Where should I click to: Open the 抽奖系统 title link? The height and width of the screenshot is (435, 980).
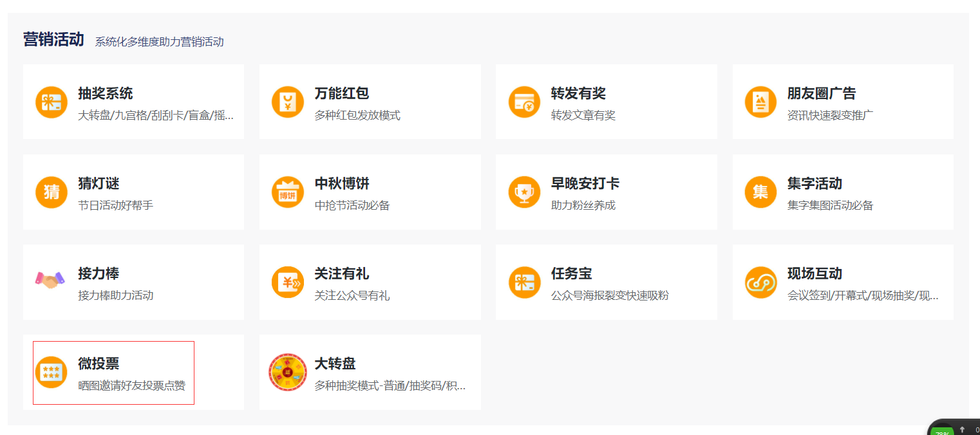point(106,93)
